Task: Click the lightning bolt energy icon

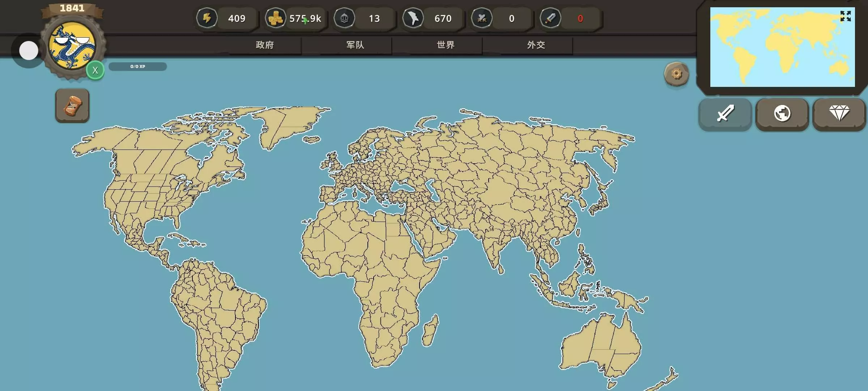Action: [x=207, y=18]
